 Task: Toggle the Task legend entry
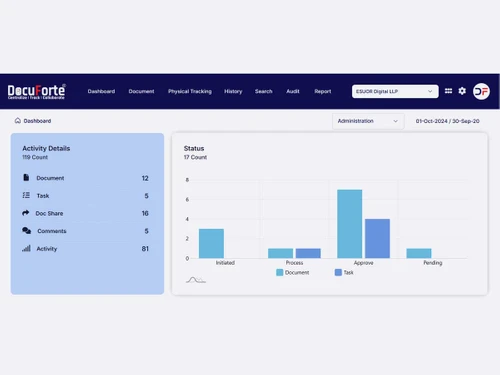344,272
